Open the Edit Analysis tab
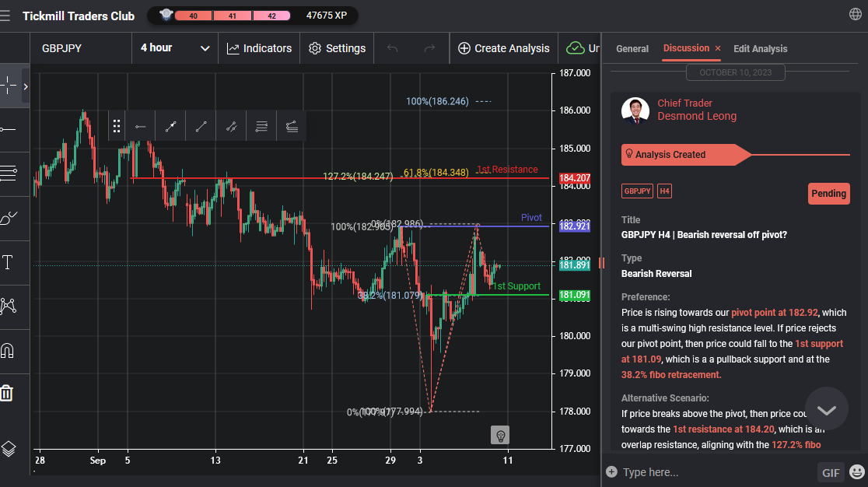Screen dimensions: 868x487 tap(760, 49)
